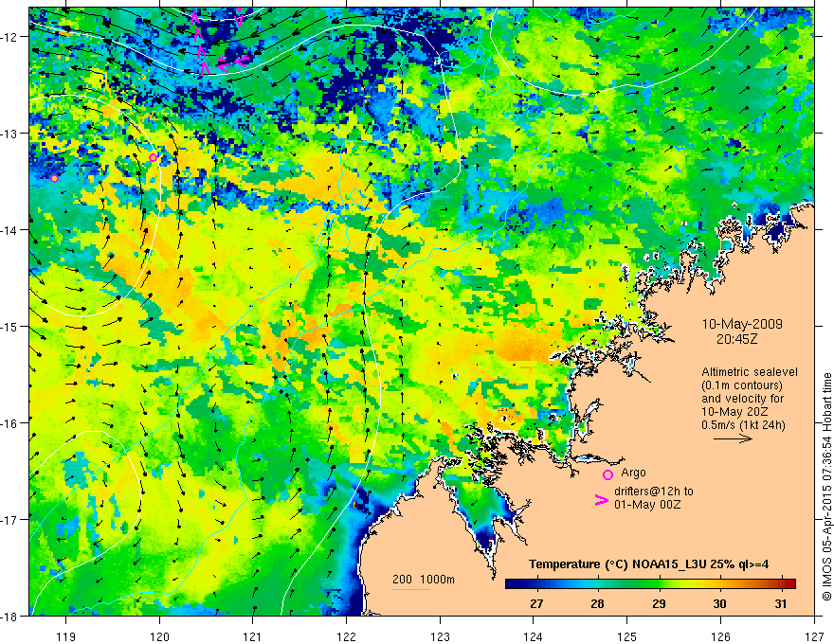Click the 'Argo' legend label
The height and width of the screenshot is (644, 834).
click(633, 473)
